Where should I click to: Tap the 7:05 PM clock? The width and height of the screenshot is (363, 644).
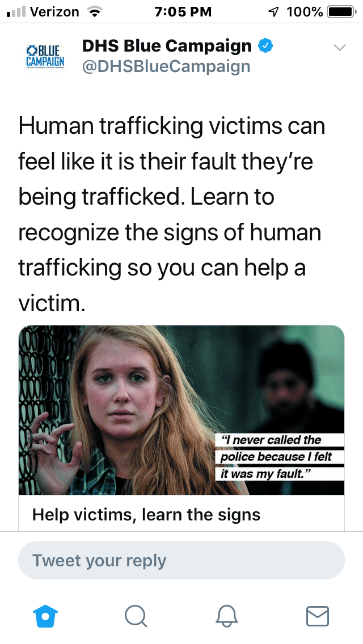[x=183, y=12]
